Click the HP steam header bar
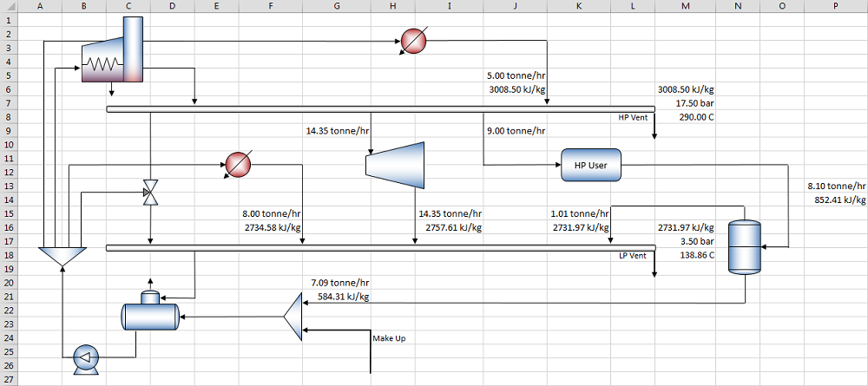This screenshot has width=868, height=386. pyautogui.click(x=380, y=109)
